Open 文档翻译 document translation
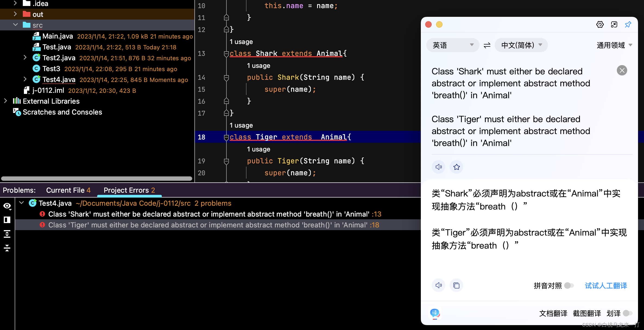Screen dimensions: 644x330 pos(553,313)
